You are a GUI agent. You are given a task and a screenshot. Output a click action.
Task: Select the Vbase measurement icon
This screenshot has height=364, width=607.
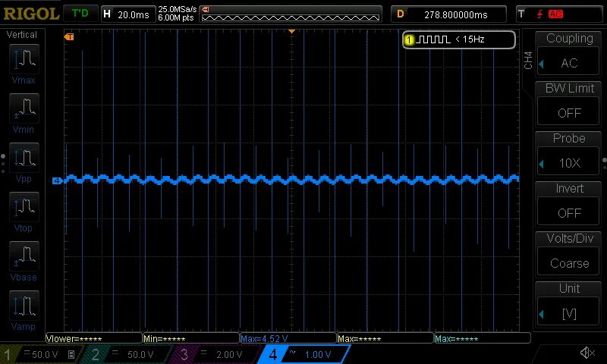click(24, 256)
